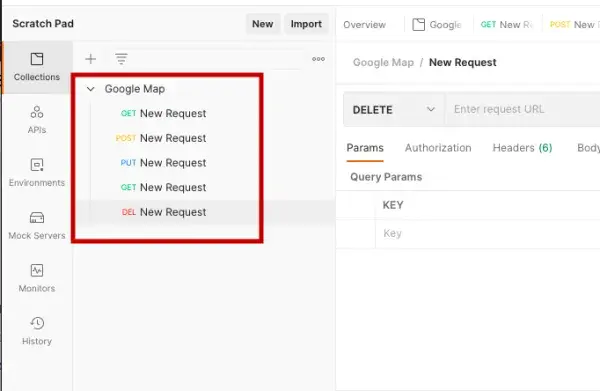Switch to the GET New Request tab
This screenshot has width=600, height=391.
coord(507,25)
